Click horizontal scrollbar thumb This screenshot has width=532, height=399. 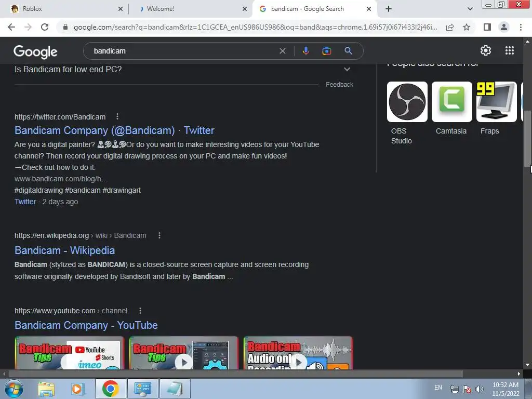click(235, 374)
